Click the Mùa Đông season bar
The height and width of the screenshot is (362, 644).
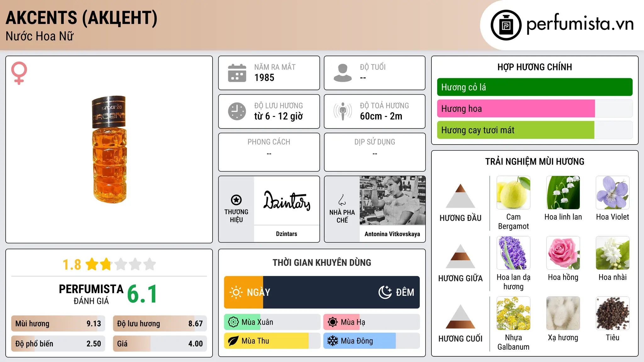click(372, 341)
